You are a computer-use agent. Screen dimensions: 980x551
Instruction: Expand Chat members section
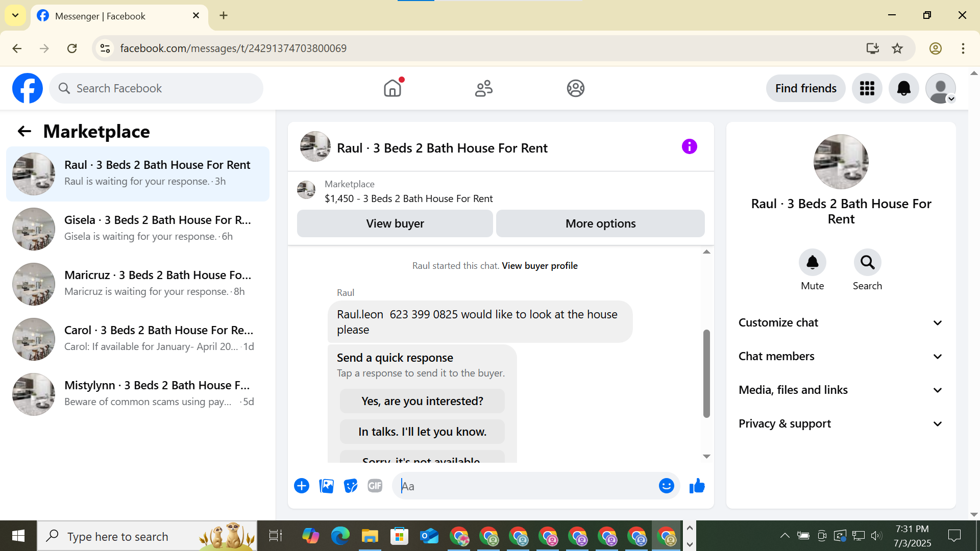click(x=840, y=357)
